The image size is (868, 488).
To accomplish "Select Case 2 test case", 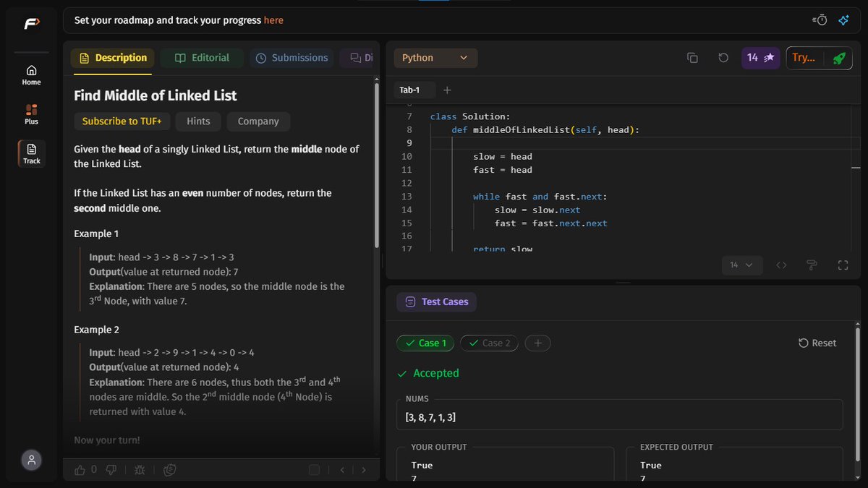I will click(489, 343).
